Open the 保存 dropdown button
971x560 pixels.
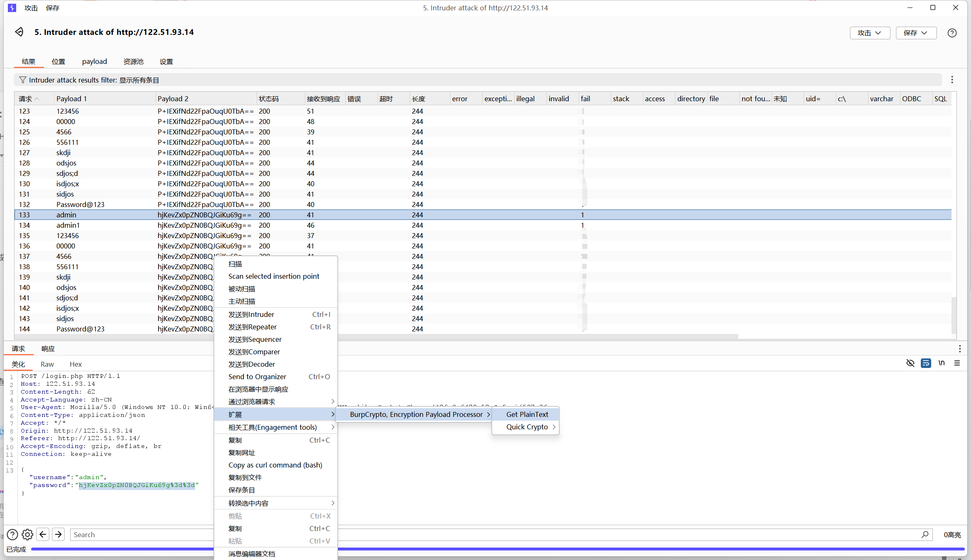click(x=916, y=33)
